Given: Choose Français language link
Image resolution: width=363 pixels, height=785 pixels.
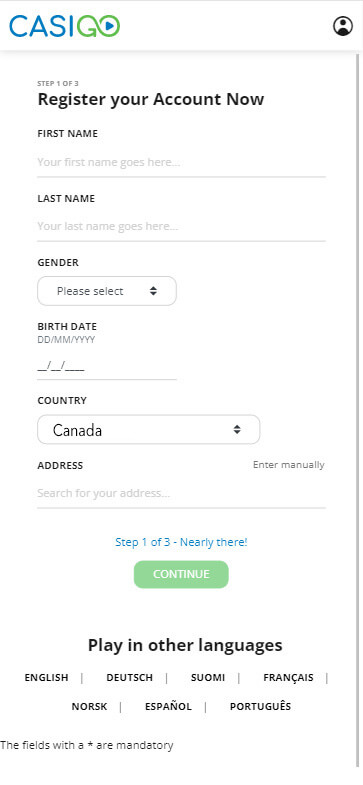Looking at the screenshot, I should pyautogui.click(x=288, y=678).
